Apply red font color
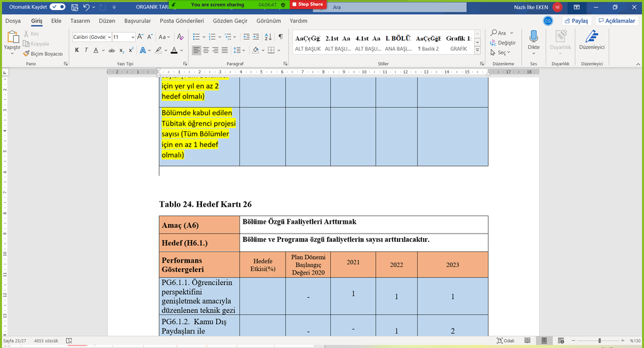 (174, 50)
